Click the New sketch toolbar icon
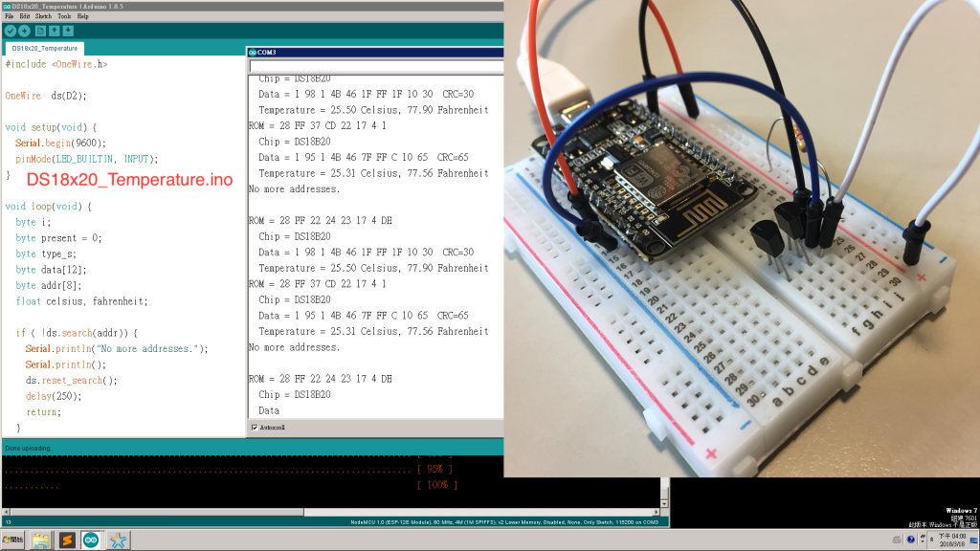This screenshot has width=980, height=551. pyautogui.click(x=40, y=31)
